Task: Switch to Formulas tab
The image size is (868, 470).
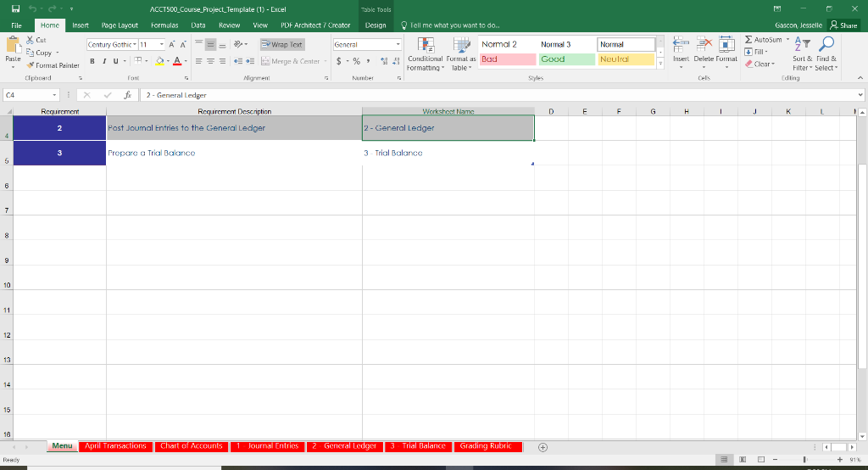Action: (x=164, y=25)
